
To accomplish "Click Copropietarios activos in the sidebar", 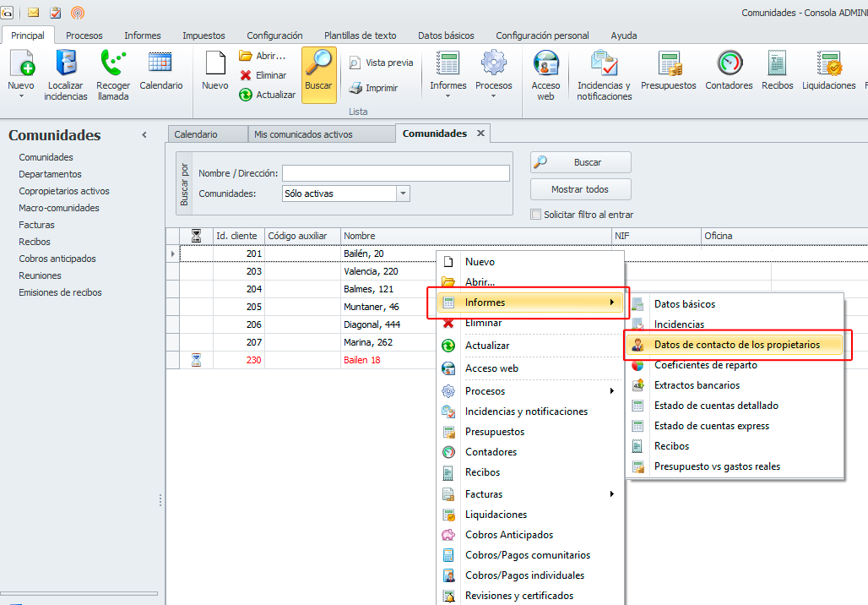I will (64, 191).
